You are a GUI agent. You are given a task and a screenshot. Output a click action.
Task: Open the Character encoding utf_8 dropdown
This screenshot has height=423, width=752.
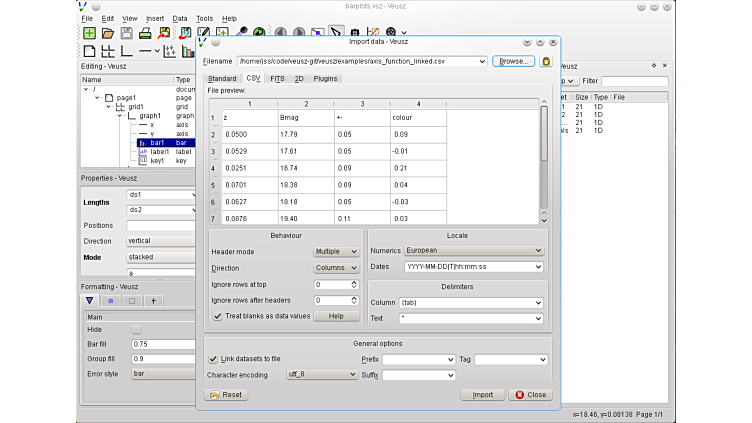point(322,374)
